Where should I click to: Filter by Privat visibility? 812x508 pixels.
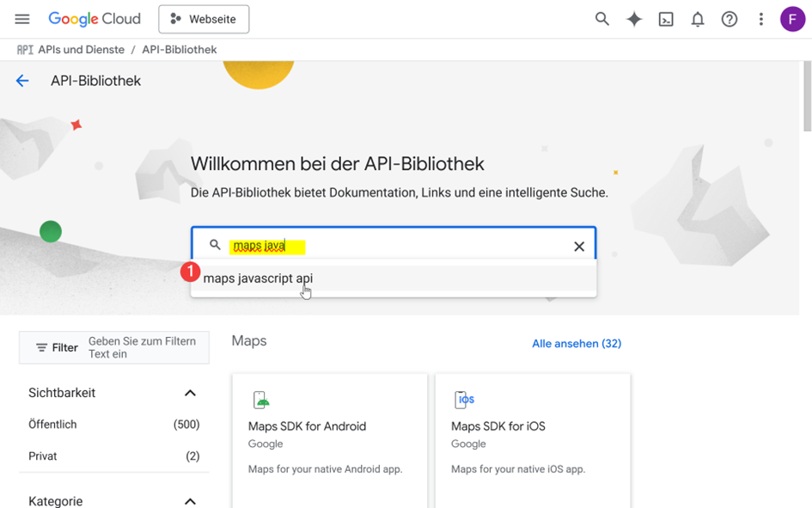coord(114,456)
